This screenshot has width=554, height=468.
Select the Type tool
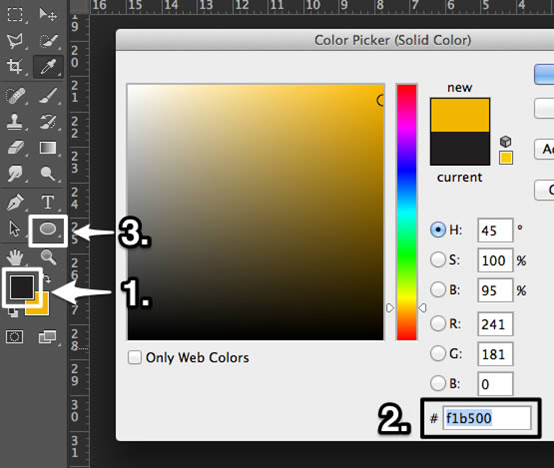48,202
